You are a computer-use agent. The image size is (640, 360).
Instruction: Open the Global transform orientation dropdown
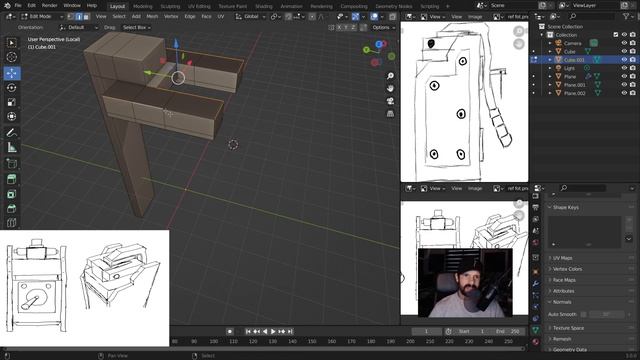click(250, 17)
